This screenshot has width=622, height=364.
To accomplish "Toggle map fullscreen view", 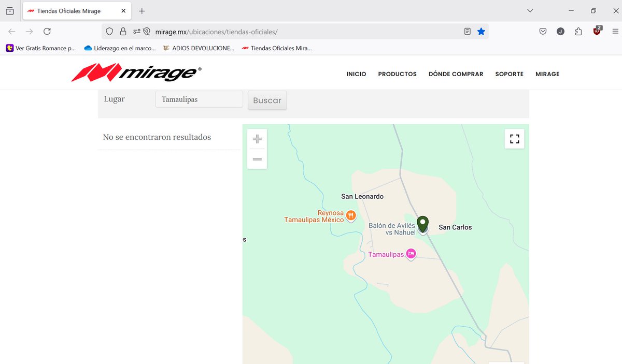I will 514,139.
